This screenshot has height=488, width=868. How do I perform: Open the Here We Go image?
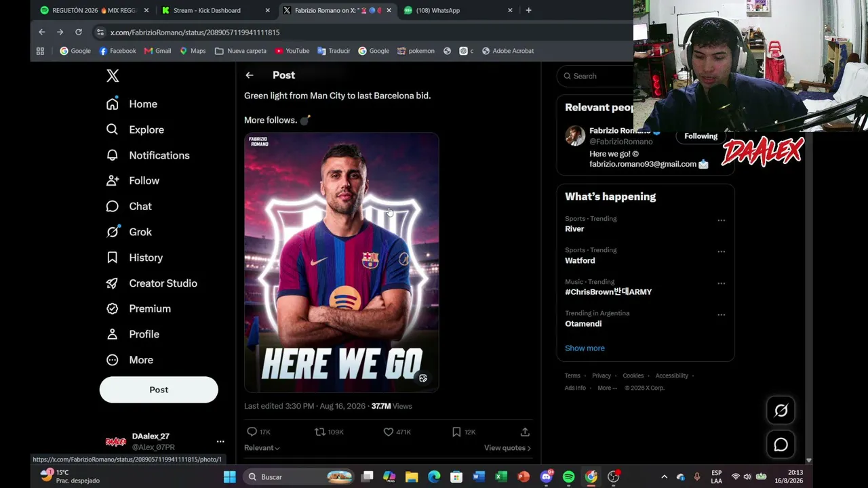click(x=342, y=262)
